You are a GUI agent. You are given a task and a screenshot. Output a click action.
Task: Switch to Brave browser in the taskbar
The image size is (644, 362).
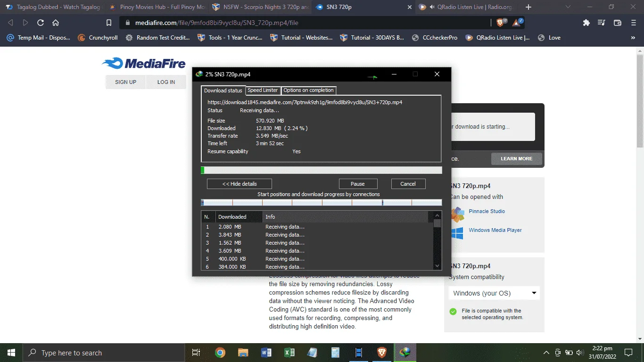pos(381,353)
